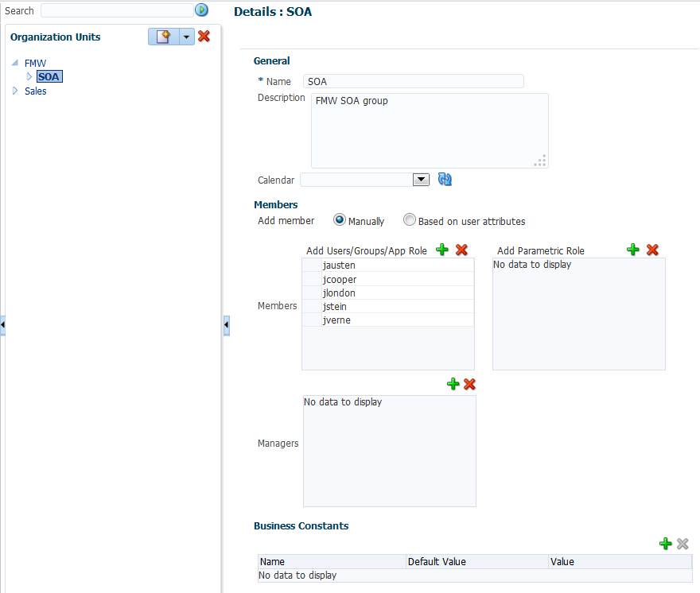Image resolution: width=700 pixels, height=593 pixels.
Task: Click the refresh icon beside Calendar
Action: point(445,180)
